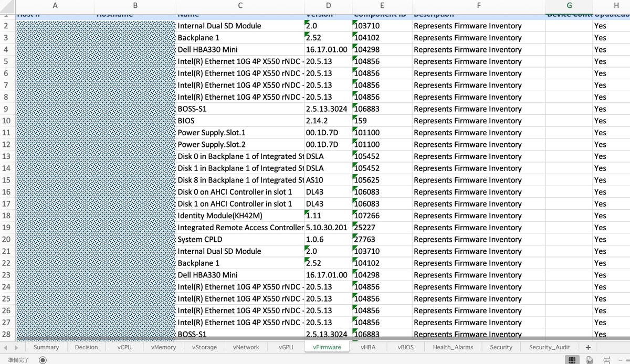Click version cell 1.0.6

click(329, 239)
